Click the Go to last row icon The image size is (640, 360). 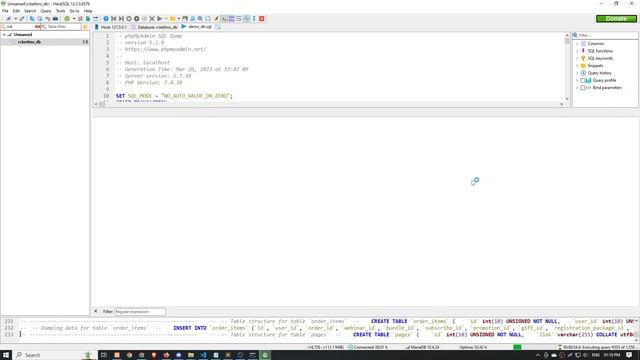click(x=121, y=19)
